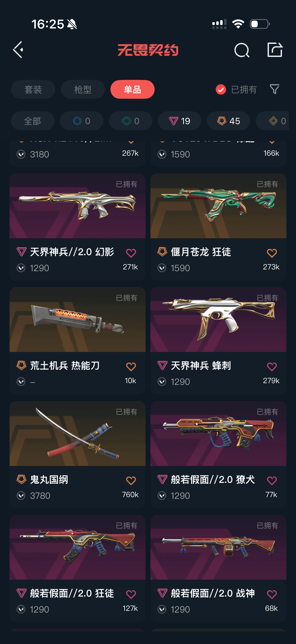
Task: Open the filter funnel icon
Action: 274,89
